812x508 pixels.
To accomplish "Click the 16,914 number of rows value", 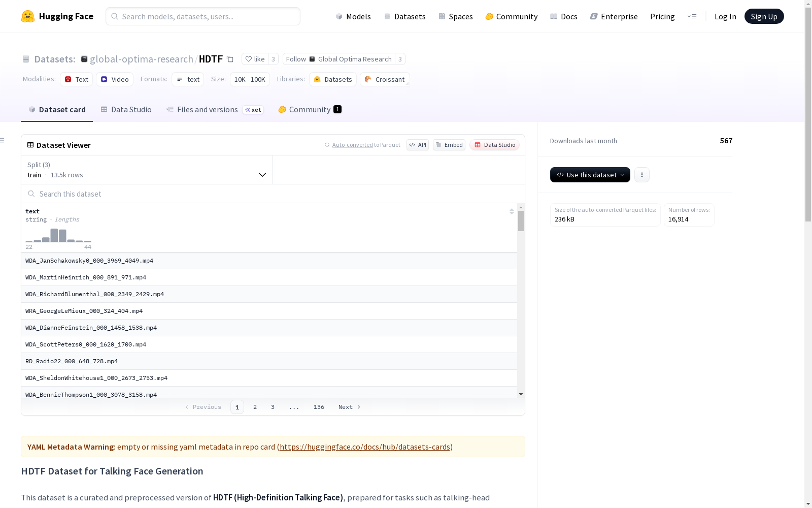I will [x=678, y=219].
